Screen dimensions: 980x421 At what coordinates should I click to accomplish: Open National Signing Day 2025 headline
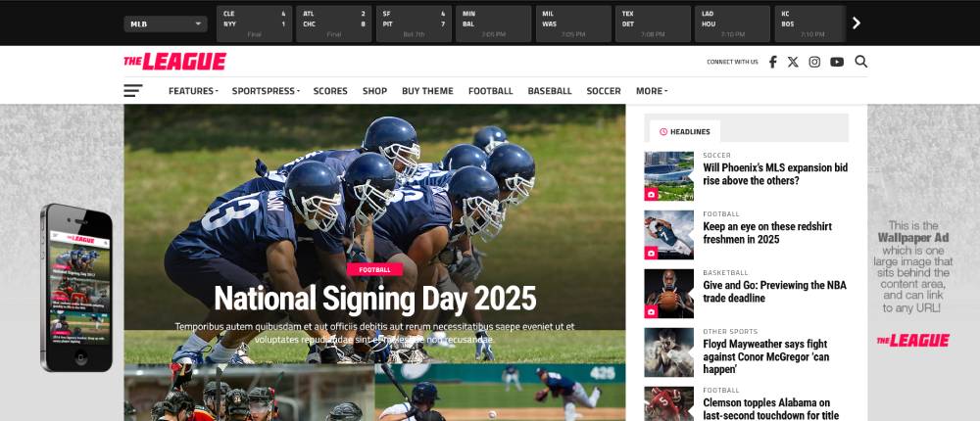375,299
